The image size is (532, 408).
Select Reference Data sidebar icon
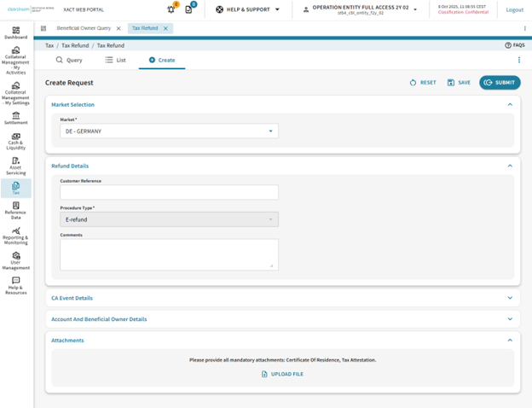[15, 208]
